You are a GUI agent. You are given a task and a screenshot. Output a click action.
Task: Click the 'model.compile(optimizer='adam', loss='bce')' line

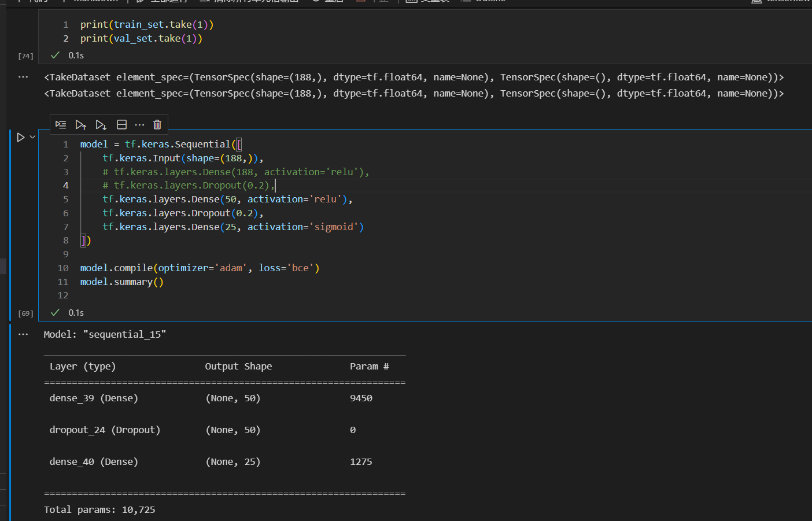[200, 268]
